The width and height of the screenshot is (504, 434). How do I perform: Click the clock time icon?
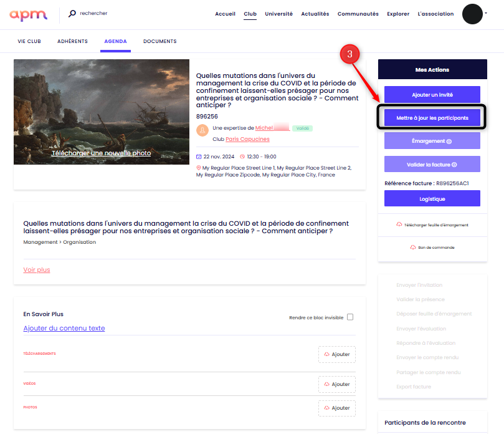pyautogui.click(x=242, y=157)
